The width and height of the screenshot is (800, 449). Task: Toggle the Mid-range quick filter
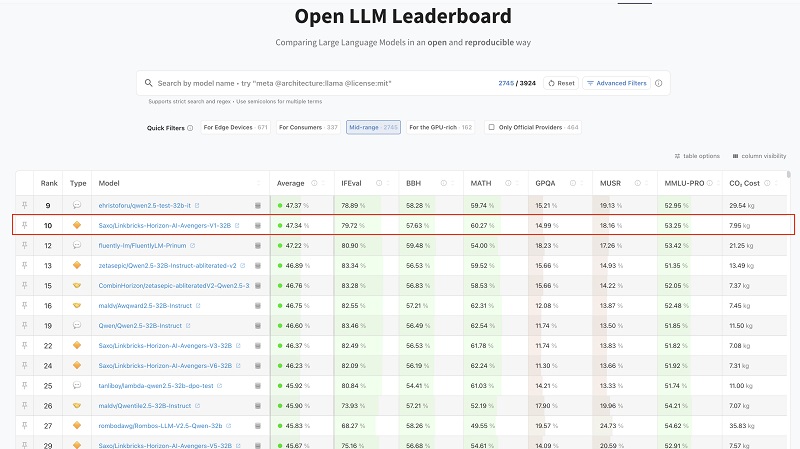point(373,128)
